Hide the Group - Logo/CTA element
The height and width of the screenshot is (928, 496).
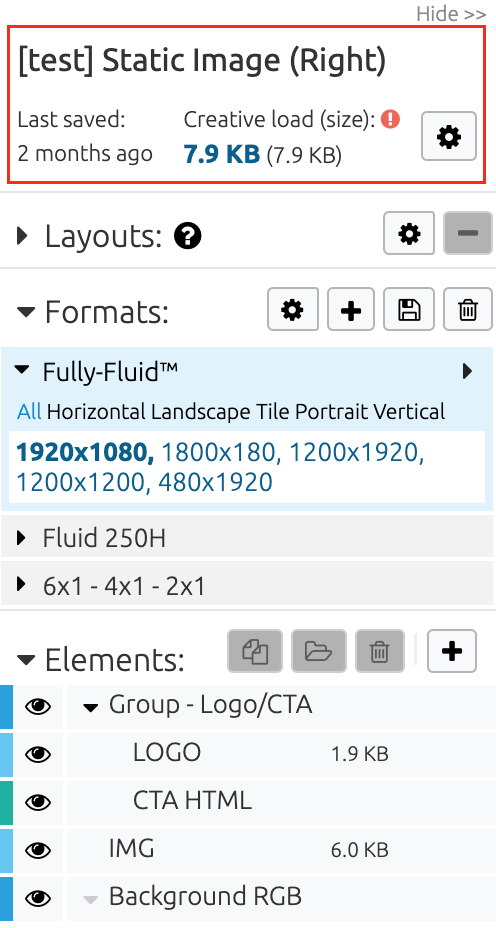tap(38, 706)
